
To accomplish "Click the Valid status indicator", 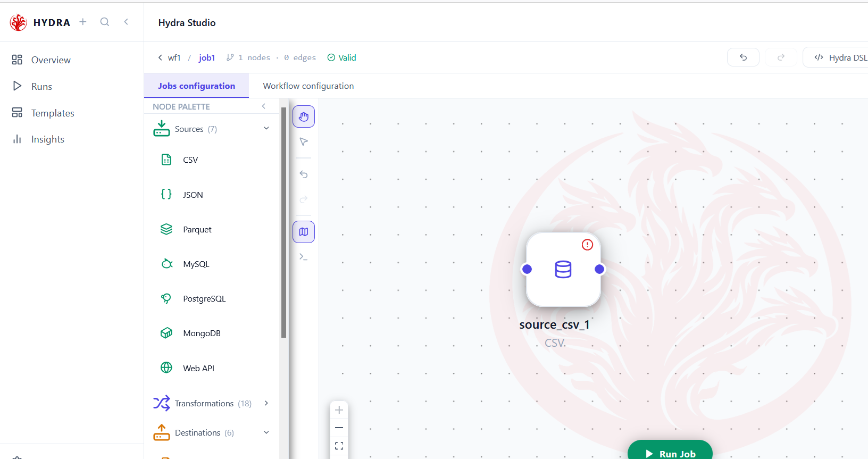I will (342, 57).
